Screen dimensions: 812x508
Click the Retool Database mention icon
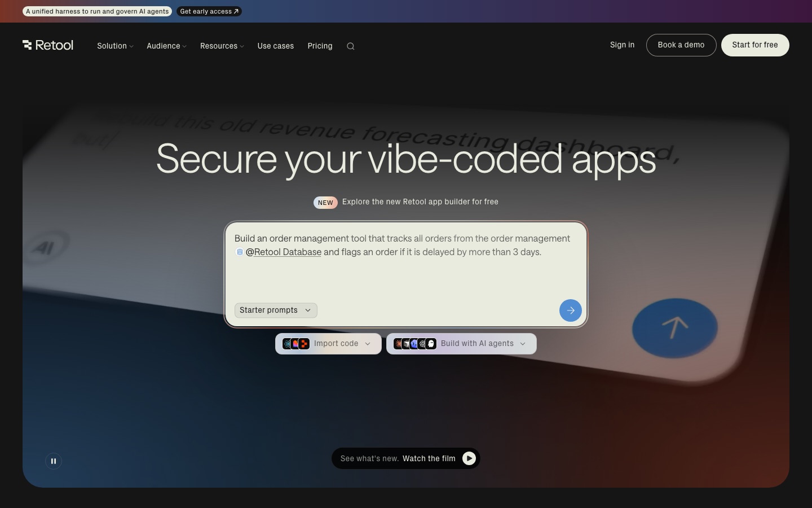240,252
